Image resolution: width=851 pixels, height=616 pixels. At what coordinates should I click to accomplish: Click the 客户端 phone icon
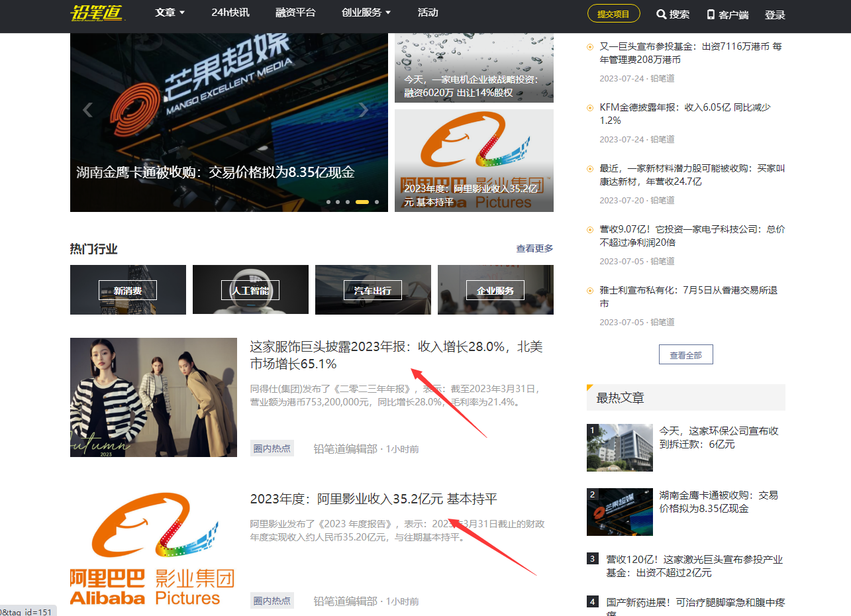(x=711, y=15)
